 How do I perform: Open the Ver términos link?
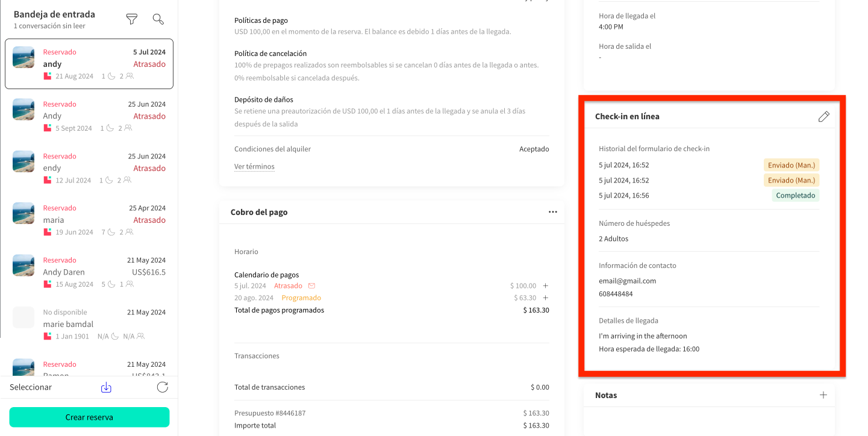254,167
